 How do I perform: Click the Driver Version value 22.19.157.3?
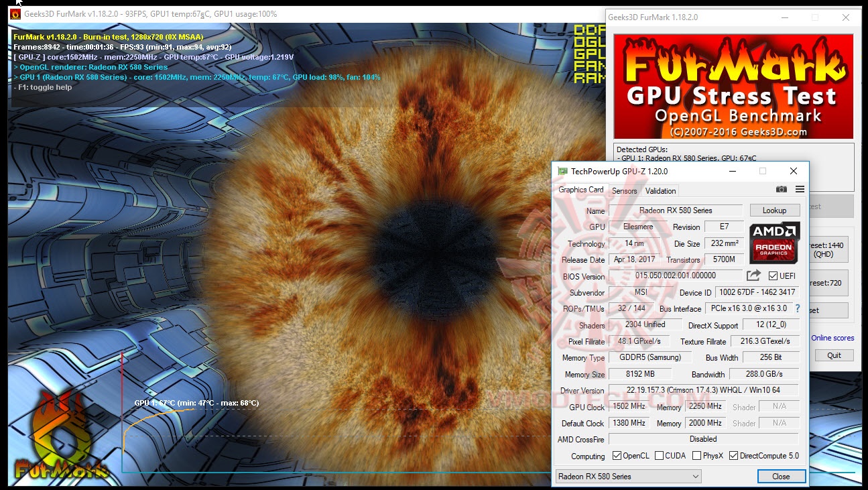click(x=704, y=390)
